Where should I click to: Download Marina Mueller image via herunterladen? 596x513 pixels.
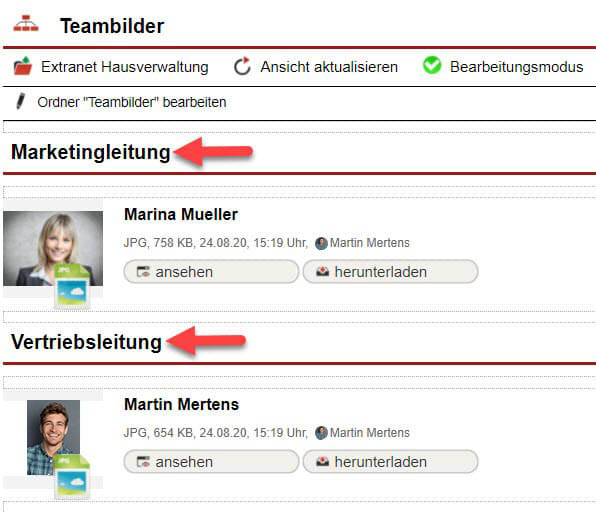[390, 272]
